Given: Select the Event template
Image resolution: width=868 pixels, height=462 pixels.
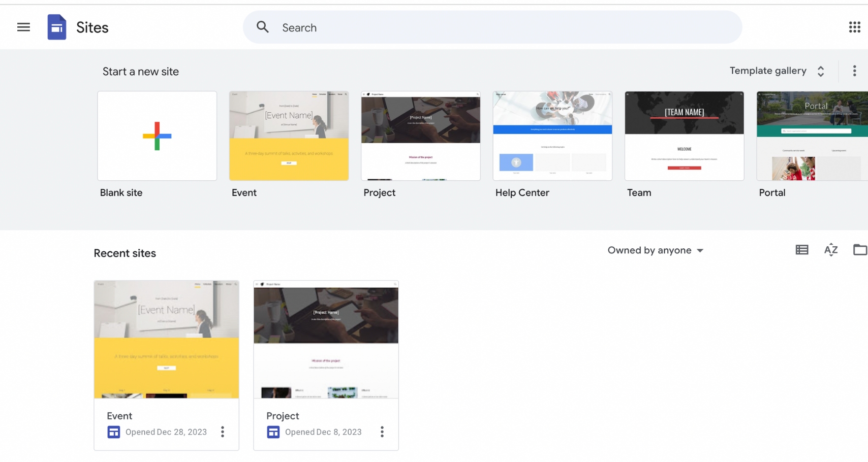Looking at the screenshot, I should pyautogui.click(x=289, y=136).
